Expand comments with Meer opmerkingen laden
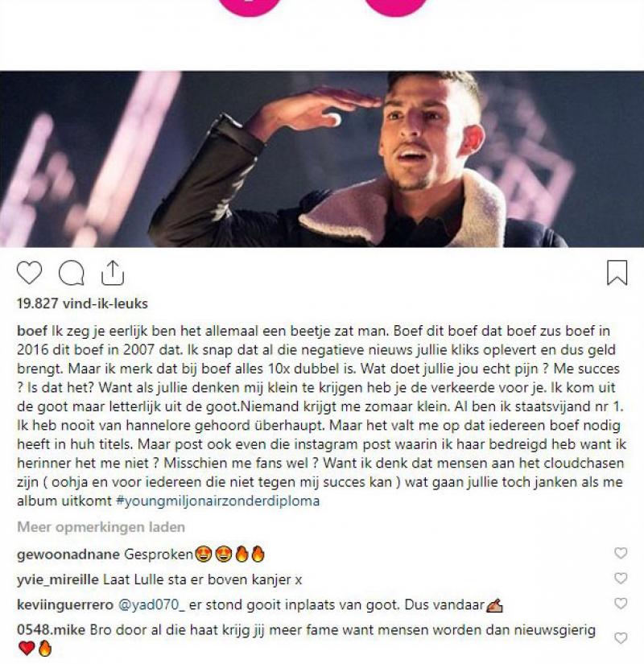This screenshot has height=664, width=644. 101,527
